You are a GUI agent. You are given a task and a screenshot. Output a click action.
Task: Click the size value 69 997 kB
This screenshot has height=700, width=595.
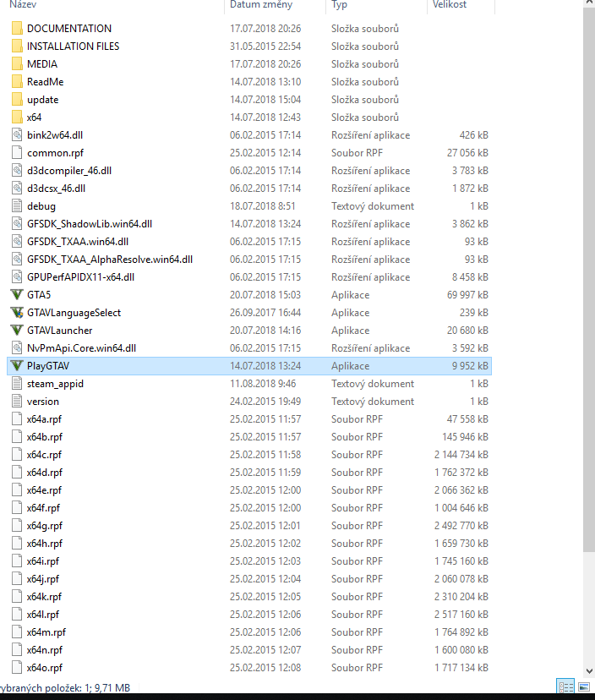pos(467,295)
